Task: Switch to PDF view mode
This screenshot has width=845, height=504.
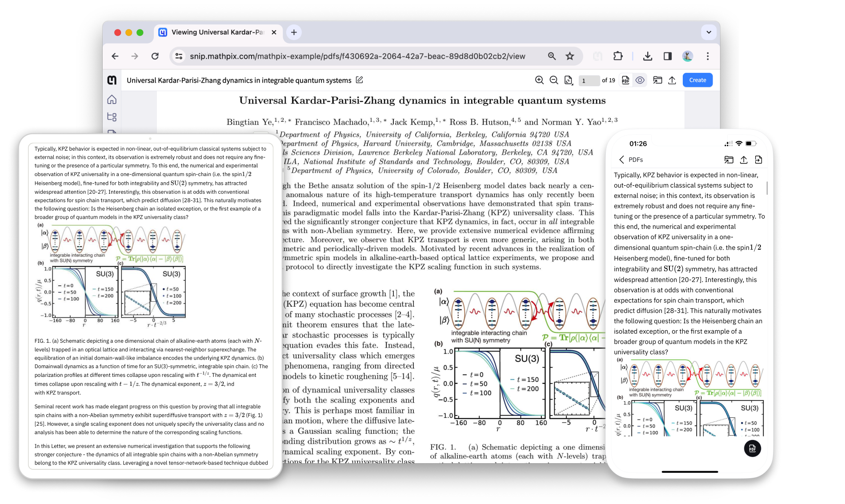Action: 625,80
